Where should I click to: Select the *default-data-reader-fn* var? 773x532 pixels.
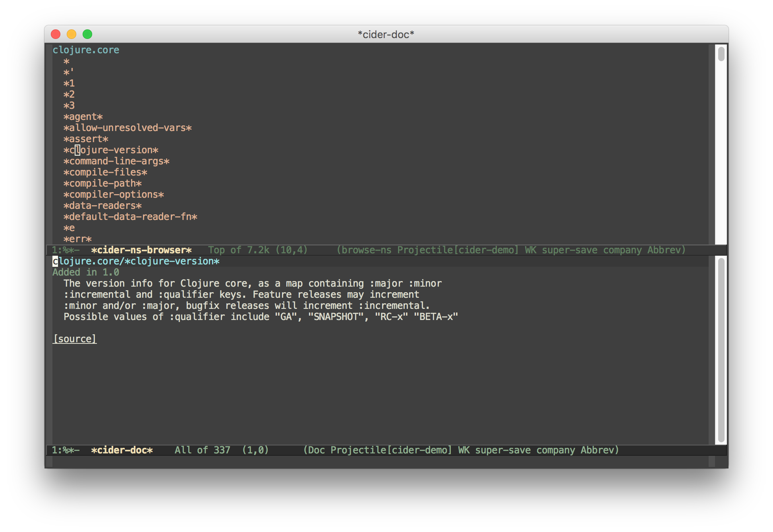click(x=130, y=217)
